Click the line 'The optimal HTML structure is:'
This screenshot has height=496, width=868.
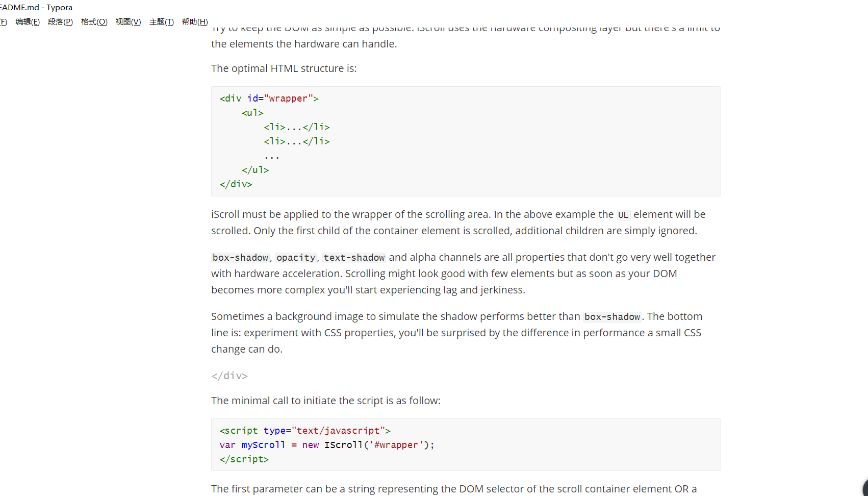284,68
